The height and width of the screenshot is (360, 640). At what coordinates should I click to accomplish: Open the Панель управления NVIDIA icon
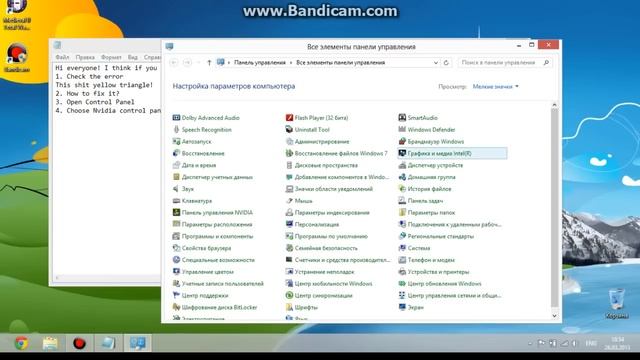176,212
